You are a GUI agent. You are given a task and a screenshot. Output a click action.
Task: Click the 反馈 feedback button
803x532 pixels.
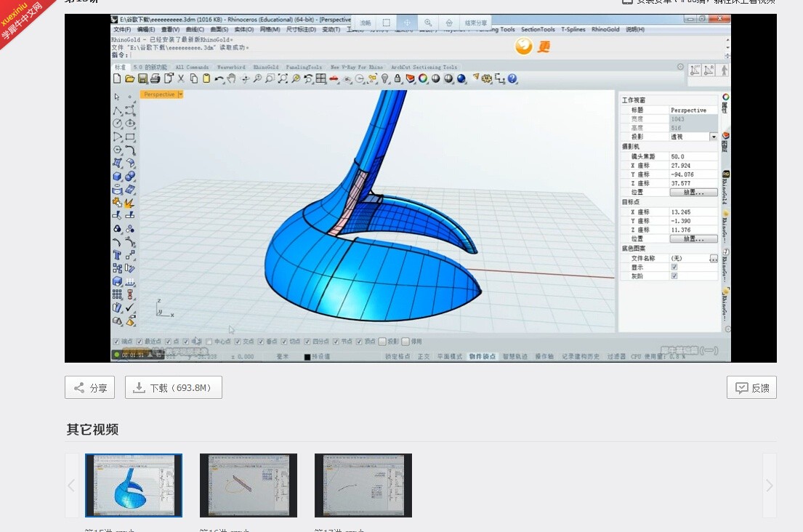pos(751,387)
